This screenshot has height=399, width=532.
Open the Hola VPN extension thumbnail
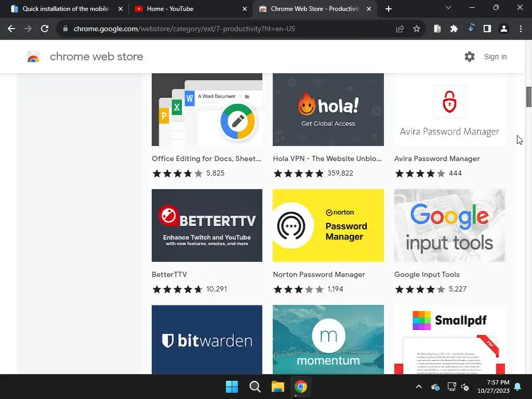[x=328, y=110]
